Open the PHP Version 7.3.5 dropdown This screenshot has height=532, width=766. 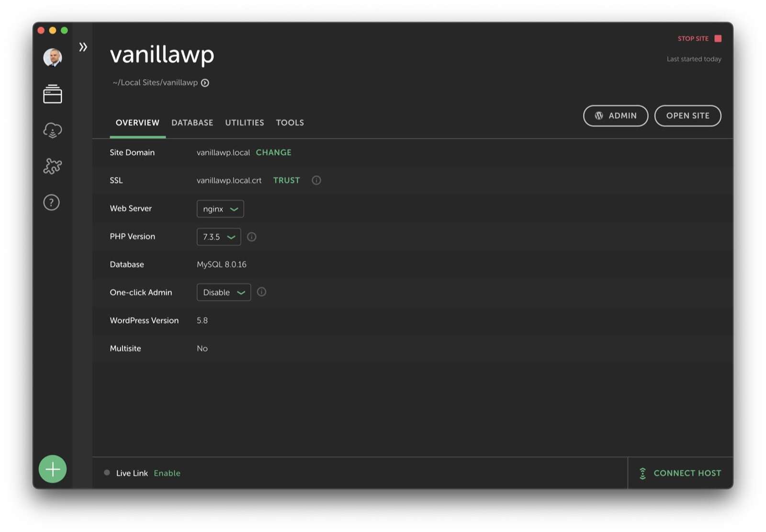pyautogui.click(x=219, y=237)
